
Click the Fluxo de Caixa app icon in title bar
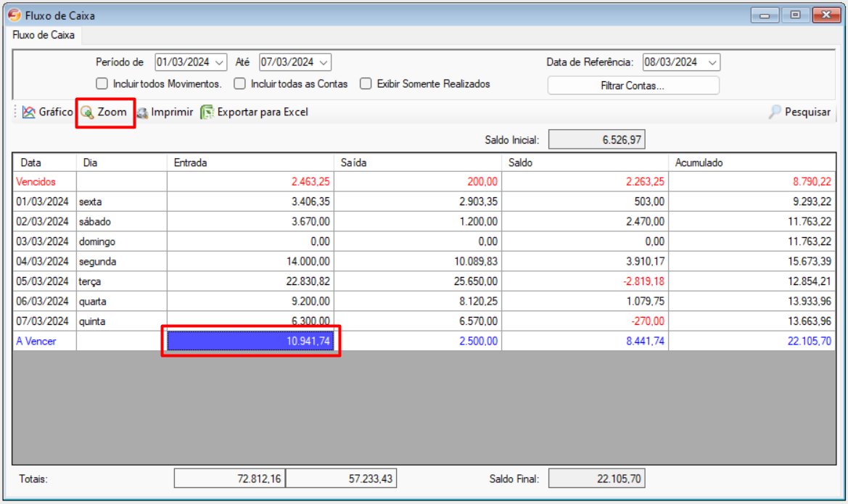(x=14, y=15)
